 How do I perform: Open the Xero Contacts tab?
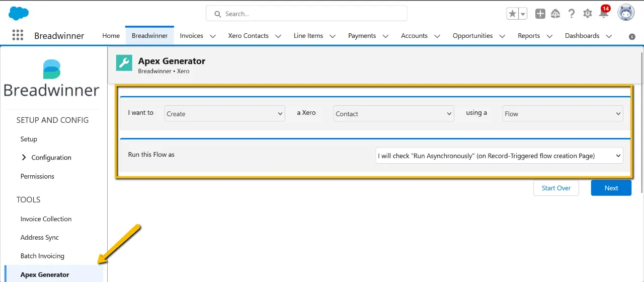[248, 36]
